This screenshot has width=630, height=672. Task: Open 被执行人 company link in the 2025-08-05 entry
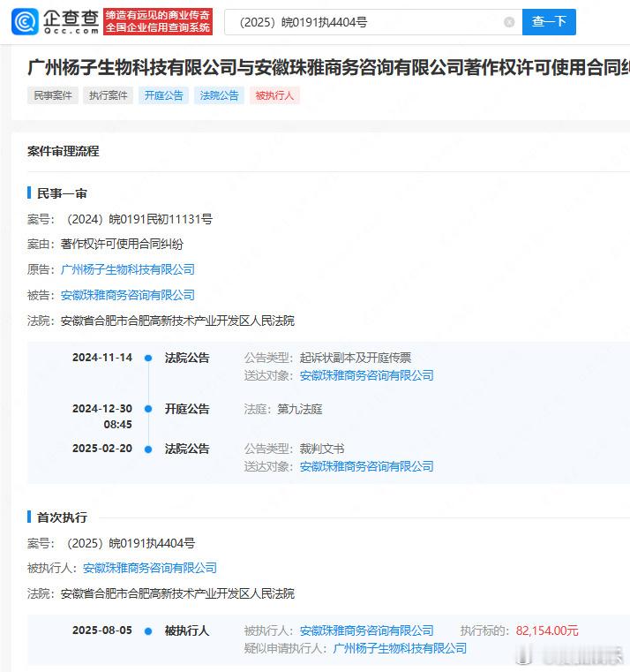[366, 630]
